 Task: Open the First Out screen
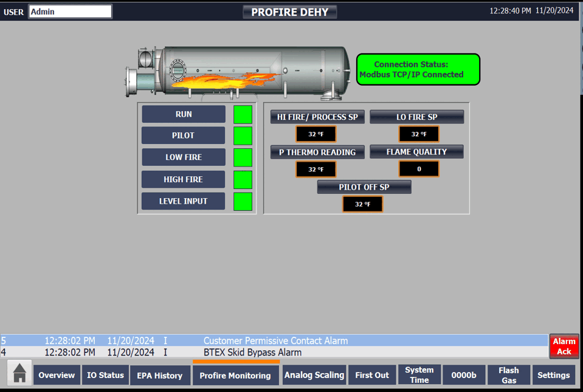click(x=371, y=375)
